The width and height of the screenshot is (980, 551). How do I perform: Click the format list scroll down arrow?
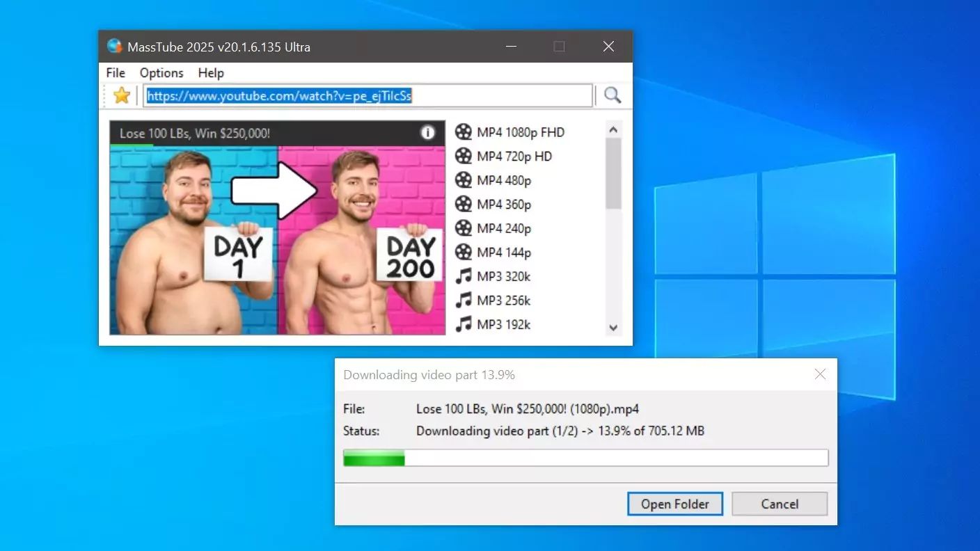(x=613, y=327)
